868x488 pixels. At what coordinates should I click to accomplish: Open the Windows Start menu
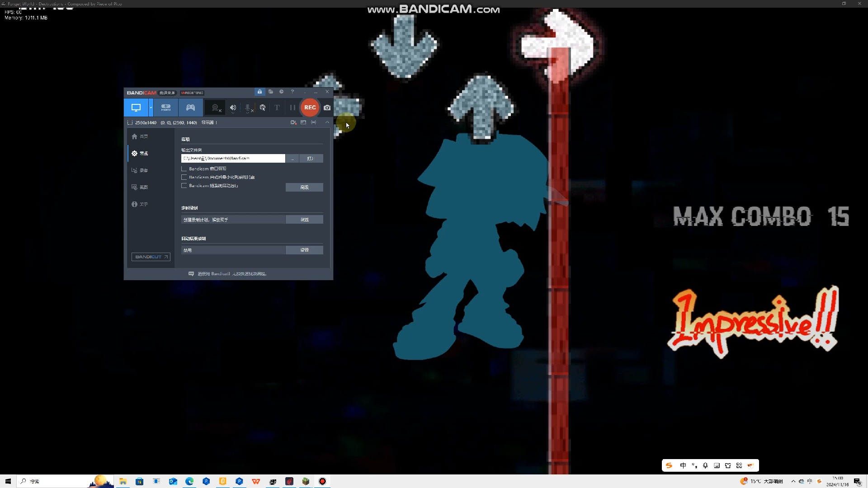[8, 481]
